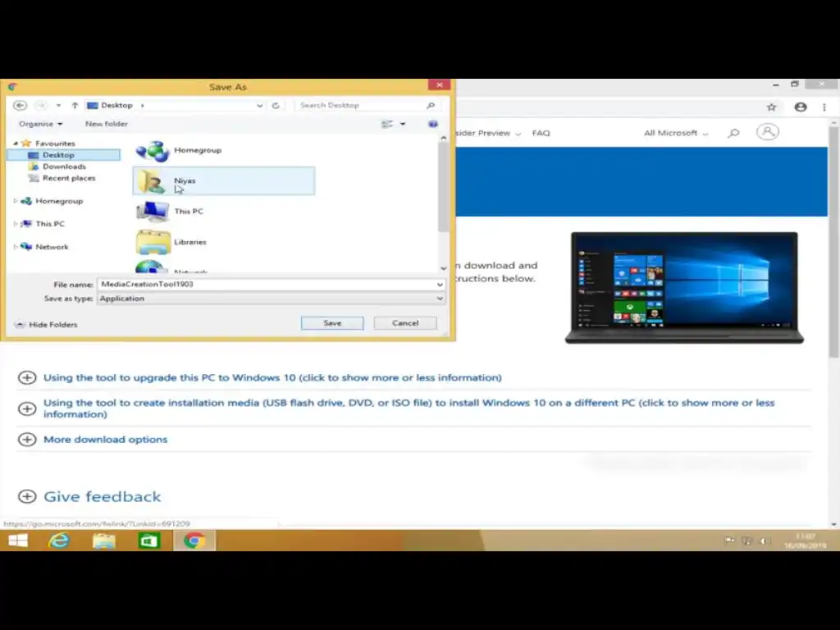Collapse the Favourites tree node
The width and height of the screenshot is (840, 630).
(16, 144)
